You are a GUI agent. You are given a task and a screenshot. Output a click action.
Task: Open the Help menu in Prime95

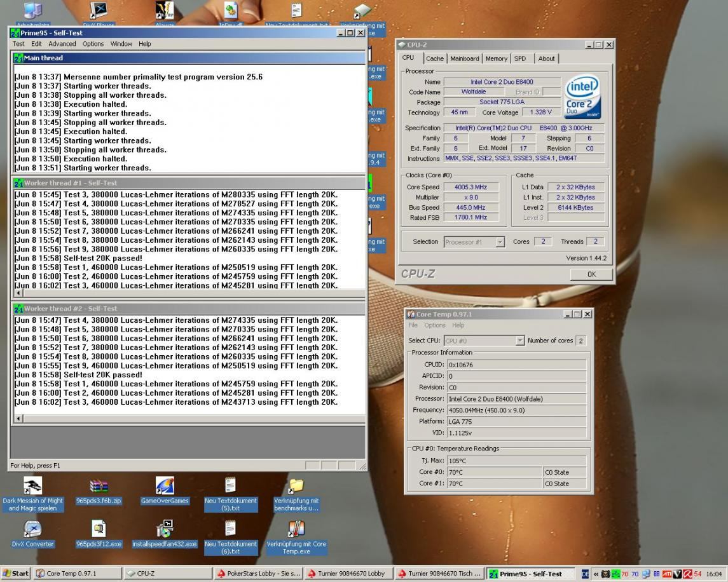click(x=144, y=44)
